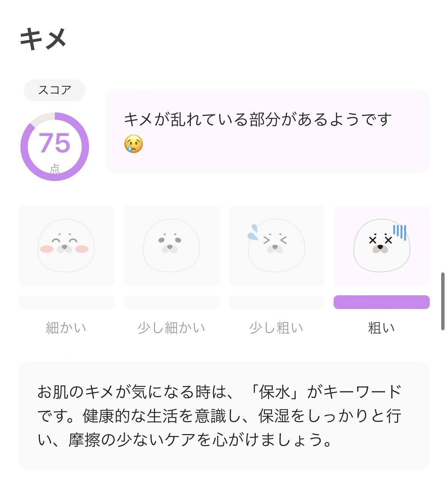Tap the キメ section heading

click(x=43, y=39)
